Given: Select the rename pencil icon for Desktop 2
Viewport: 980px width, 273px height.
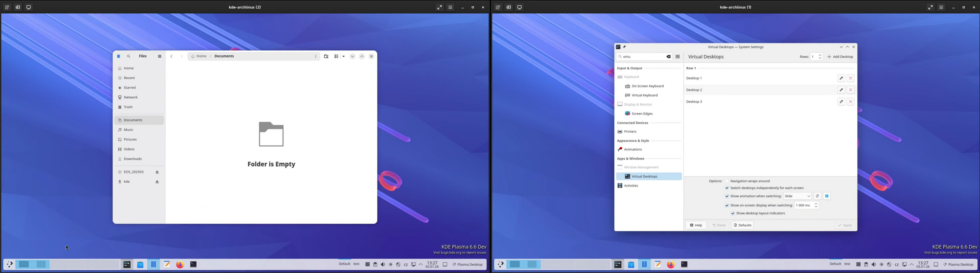Looking at the screenshot, I should [841, 90].
